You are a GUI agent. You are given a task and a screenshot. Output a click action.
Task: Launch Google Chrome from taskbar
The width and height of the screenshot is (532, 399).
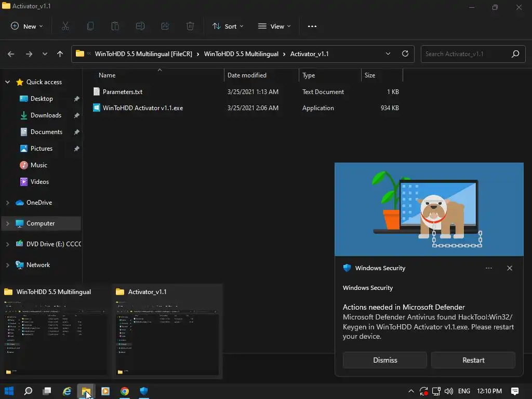(x=125, y=391)
